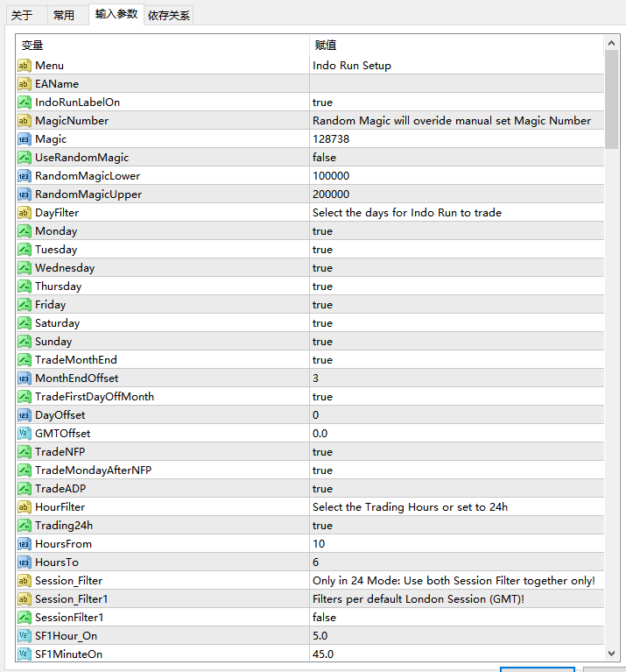Click the string icon beside HourFilter
Viewport: 626px width, 672px height.
[x=25, y=507]
